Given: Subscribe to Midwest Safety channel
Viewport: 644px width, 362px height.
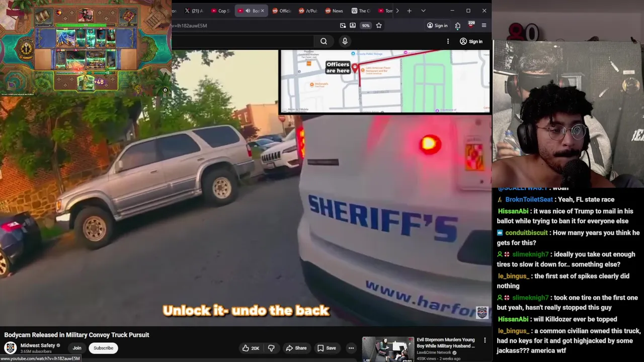Looking at the screenshot, I should [x=103, y=348].
